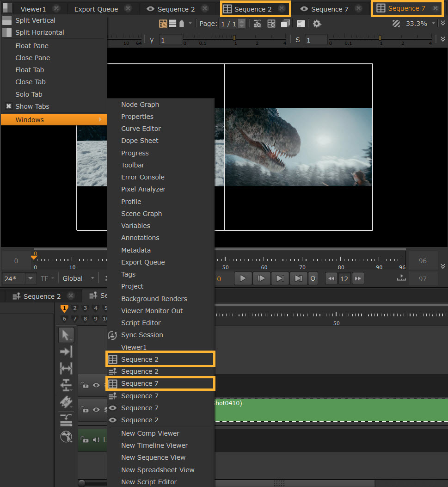448x487 pixels.
Task: Click the striped proxy icon beside 33.3%
Action: [x=396, y=24]
